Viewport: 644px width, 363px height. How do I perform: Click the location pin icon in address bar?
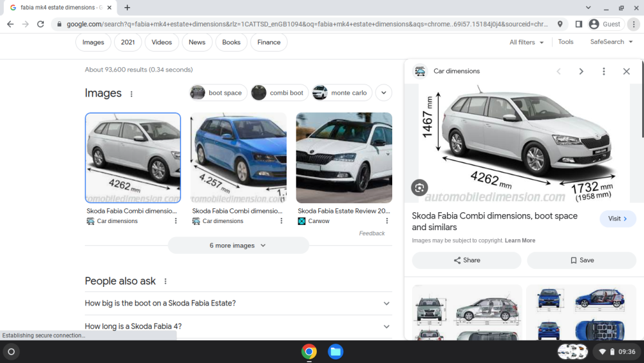[560, 25]
